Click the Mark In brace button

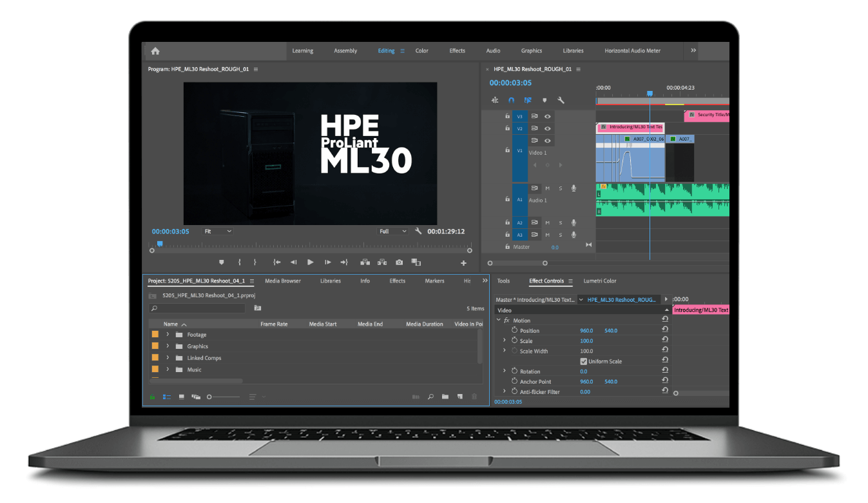[x=239, y=262]
